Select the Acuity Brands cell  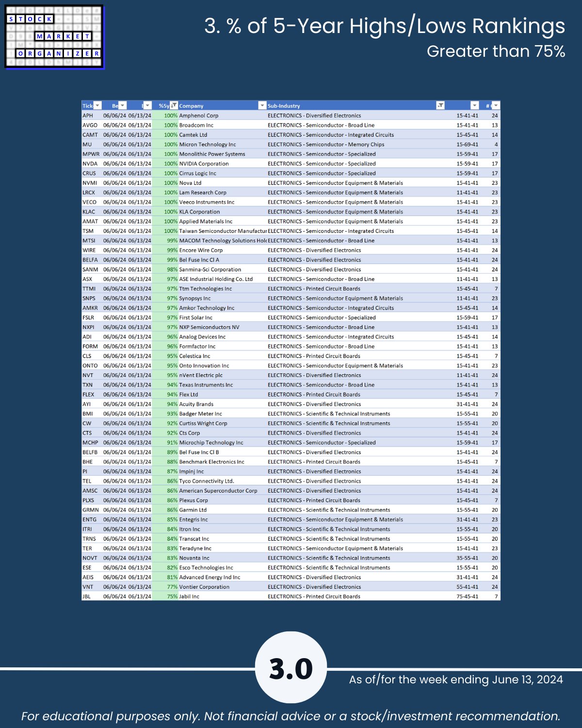pos(196,404)
